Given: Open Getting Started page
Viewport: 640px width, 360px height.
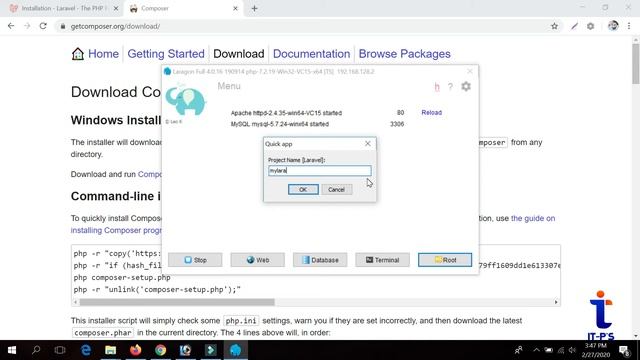Looking at the screenshot, I should coord(166,54).
